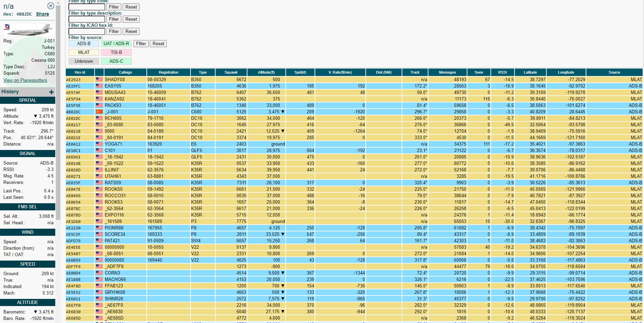Sort table by Type column header
This screenshot has width=644, height=323.
point(203,72)
